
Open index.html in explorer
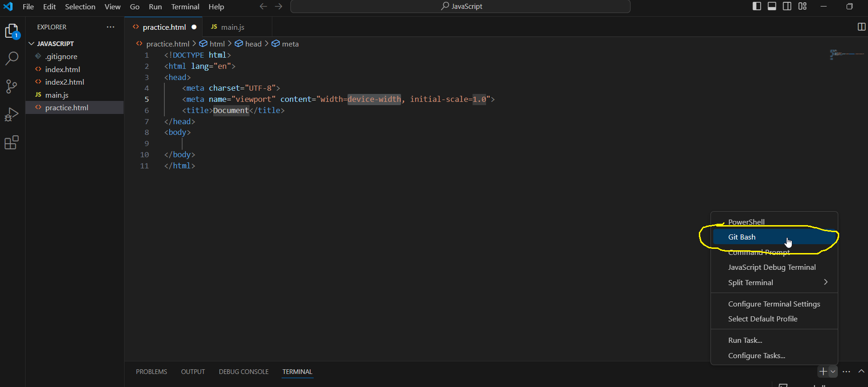pyautogui.click(x=74, y=69)
